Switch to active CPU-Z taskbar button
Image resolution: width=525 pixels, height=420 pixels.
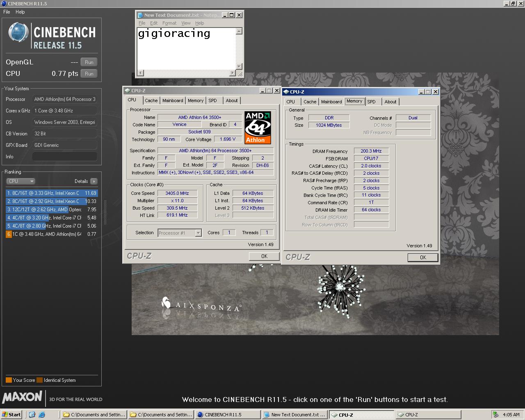(x=362, y=415)
